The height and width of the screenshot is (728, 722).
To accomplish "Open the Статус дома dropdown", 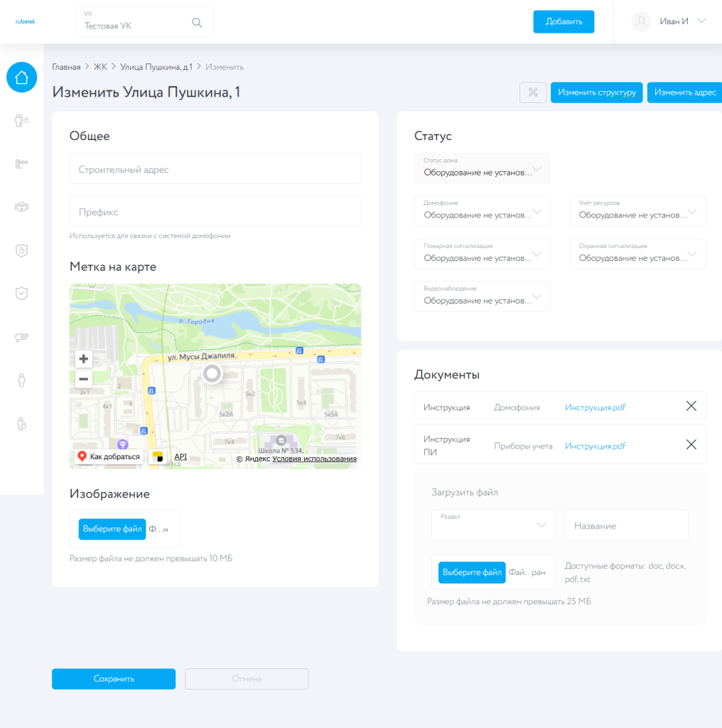I will pyautogui.click(x=482, y=168).
